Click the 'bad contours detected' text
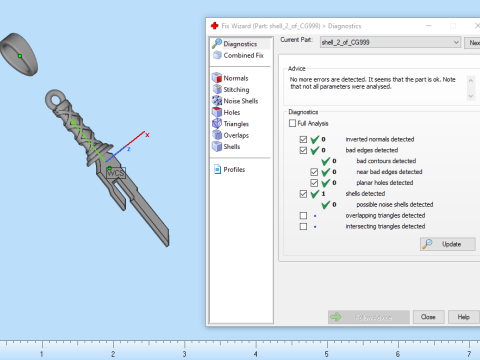 (x=386, y=161)
